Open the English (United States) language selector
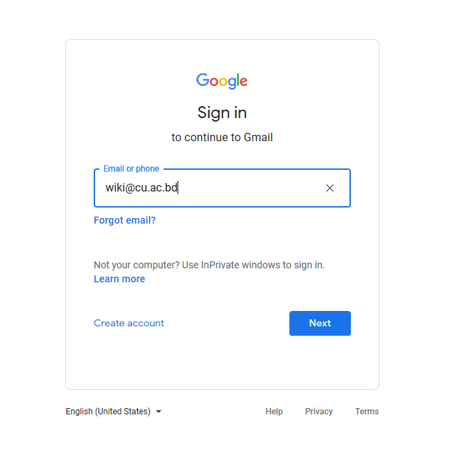Image resolution: width=476 pixels, height=457 pixels. click(x=113, y=412)
